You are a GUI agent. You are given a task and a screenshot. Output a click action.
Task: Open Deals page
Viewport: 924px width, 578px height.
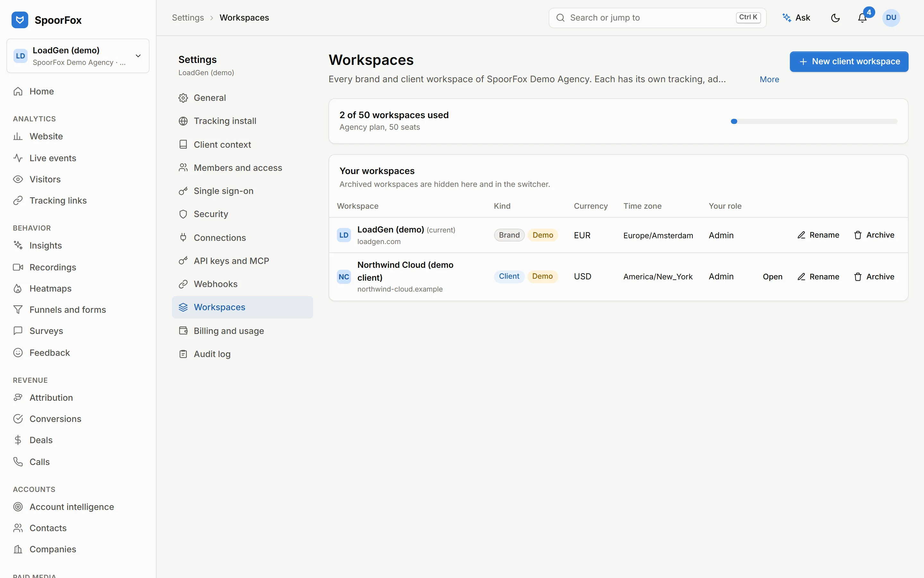[x=78, y=440]
